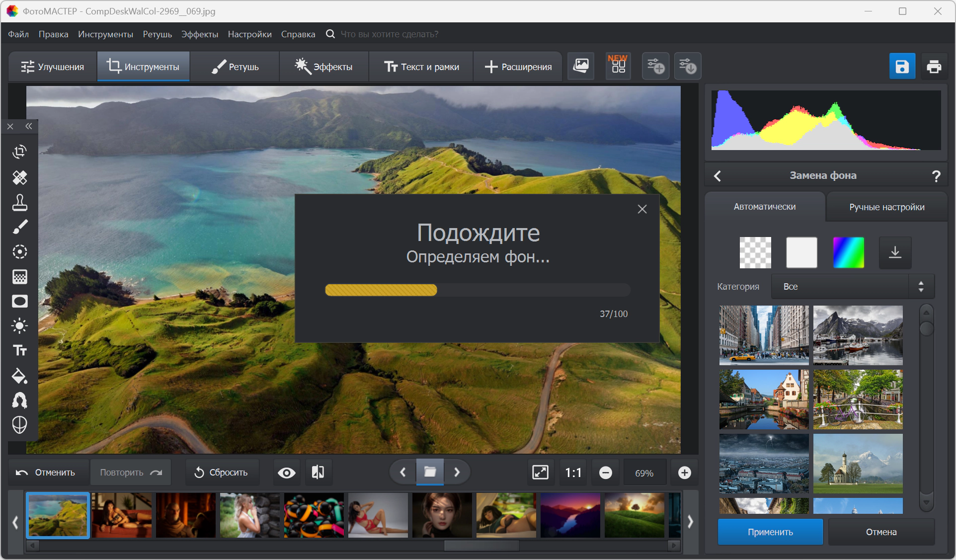Toggle the before/after split comparison view

[x=318, y=472]
